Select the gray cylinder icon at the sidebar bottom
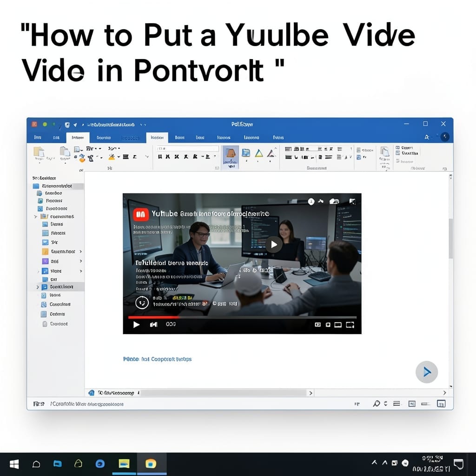The height and width of the screenshot is (476, 476). 45,324
